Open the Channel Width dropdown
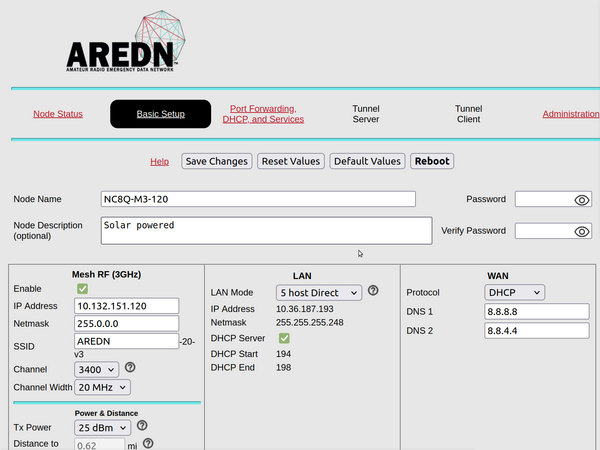 click(x=102, y=387)
